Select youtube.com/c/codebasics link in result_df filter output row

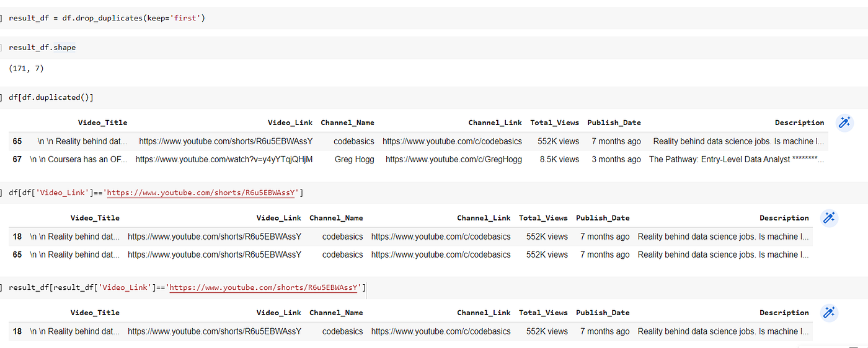[441, 331]
